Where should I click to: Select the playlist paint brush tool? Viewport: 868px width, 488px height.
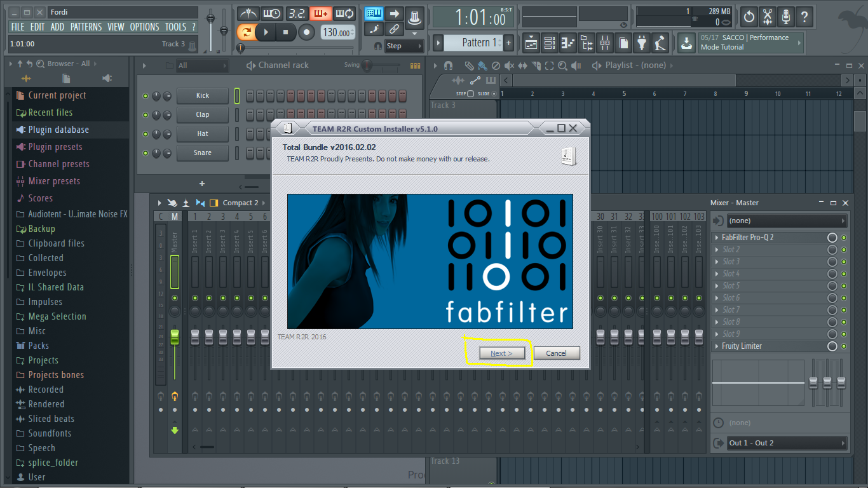(x=482, y=65)
